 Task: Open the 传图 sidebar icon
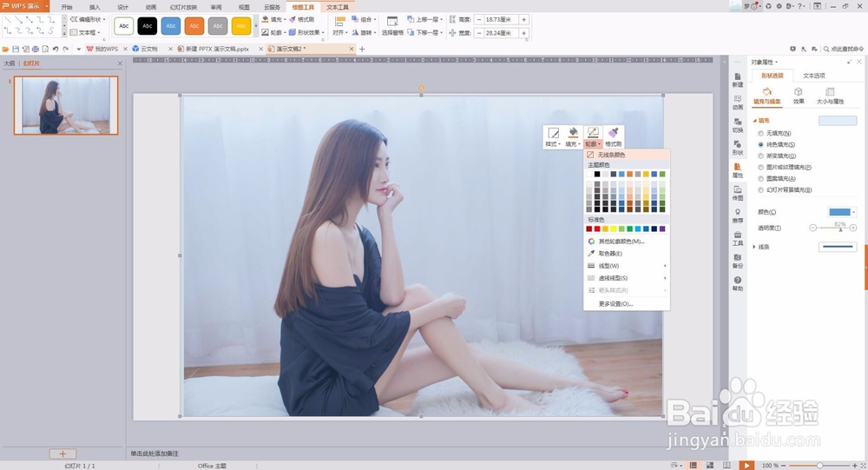tap(737, 194)
